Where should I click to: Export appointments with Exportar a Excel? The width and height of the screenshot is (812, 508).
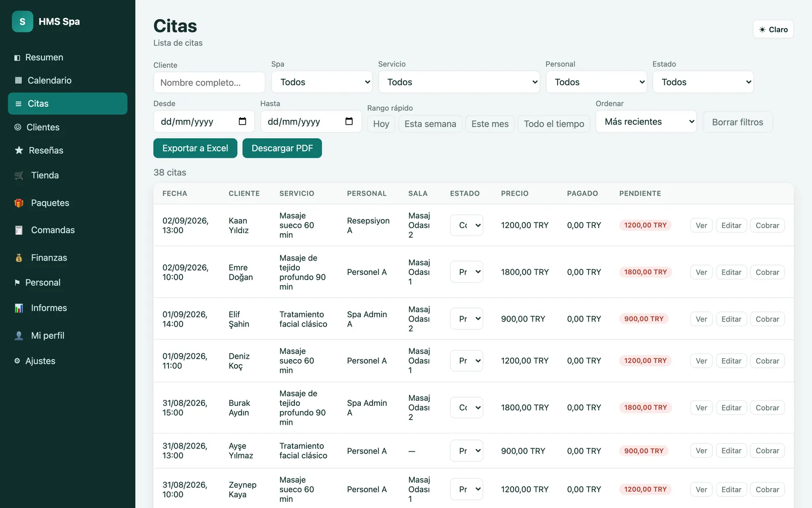tap(195, 148)
